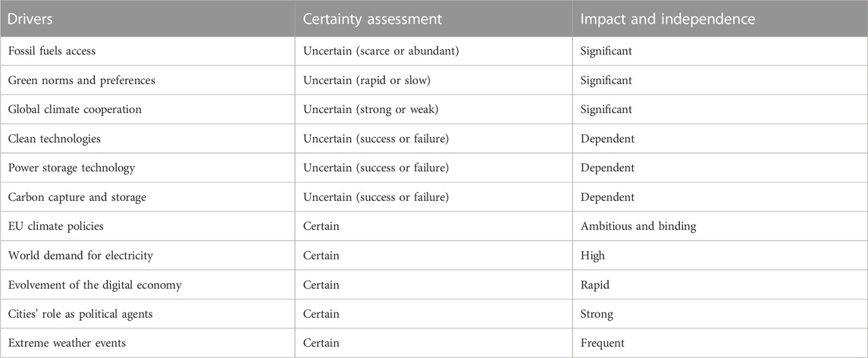Screen dimensions: 868x358
Task: Click the Ambitious and binding cell
Action: [x=720, y=226]
